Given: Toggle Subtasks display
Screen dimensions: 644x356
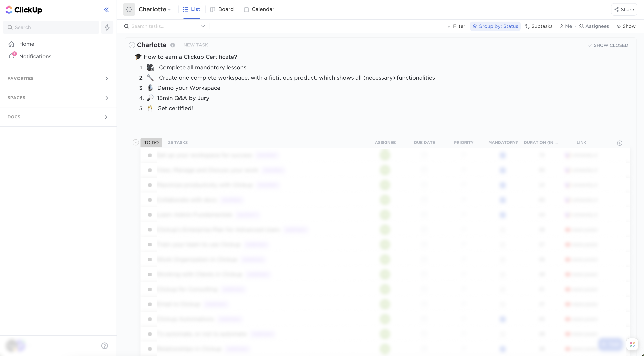Looking at the screenshot, I should 539,26.
